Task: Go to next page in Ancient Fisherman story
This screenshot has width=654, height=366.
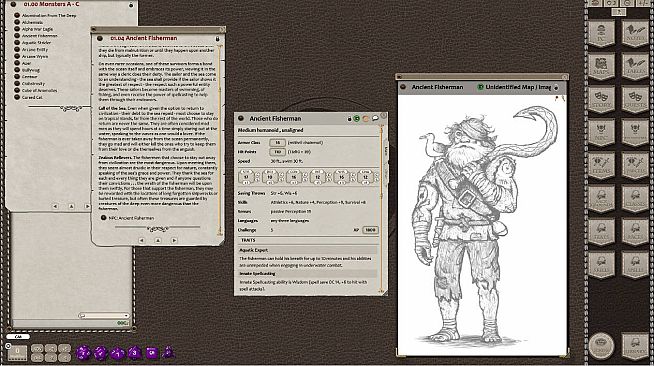Action: 174,241
